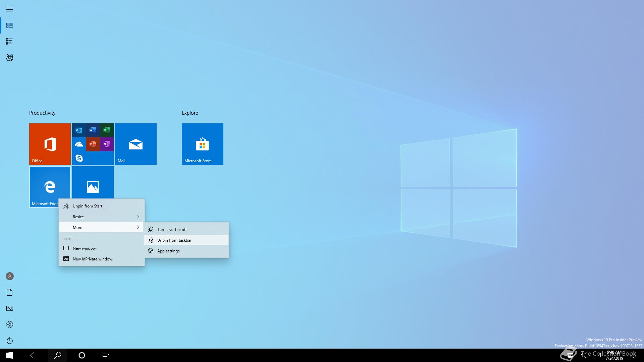Click the cat face sidebar icon
This screenshot has height=362, width=644.
click(10, 58)
